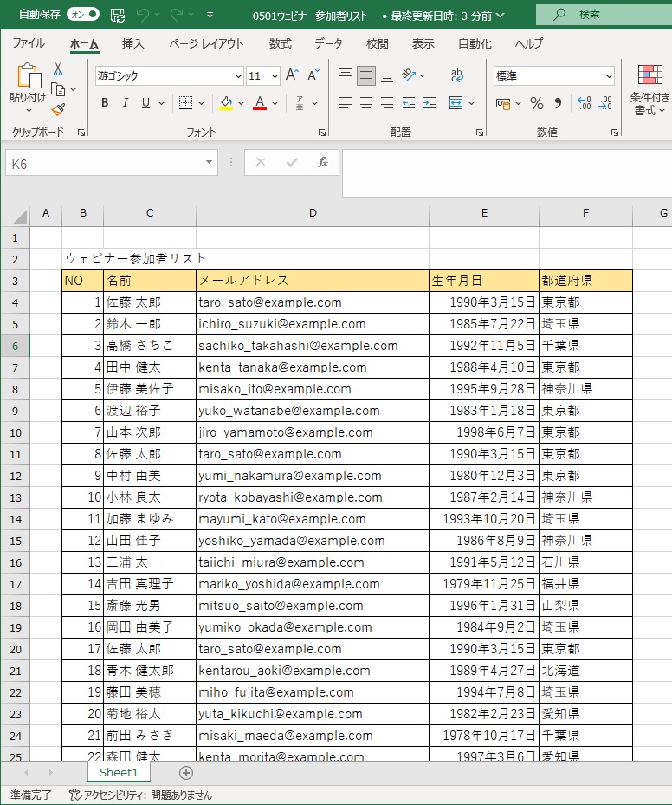
Task: Click the Cut scissors icon
Action: [x=58, y=68]
